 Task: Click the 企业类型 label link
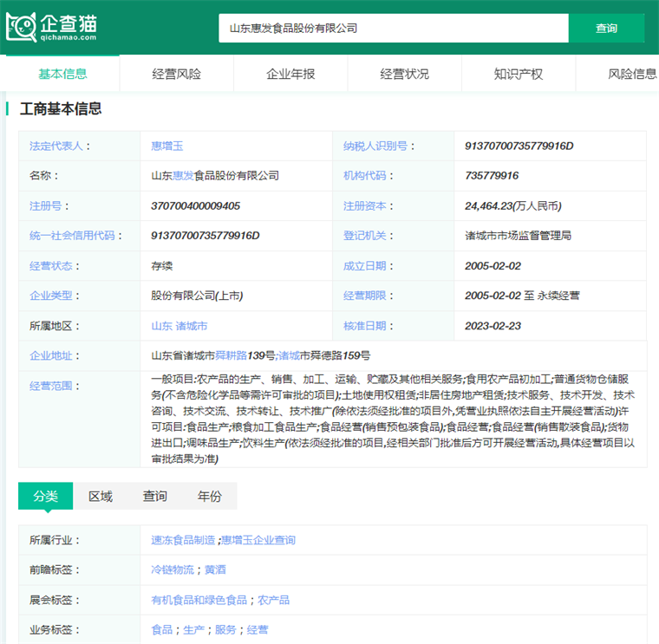coord(50,296)
